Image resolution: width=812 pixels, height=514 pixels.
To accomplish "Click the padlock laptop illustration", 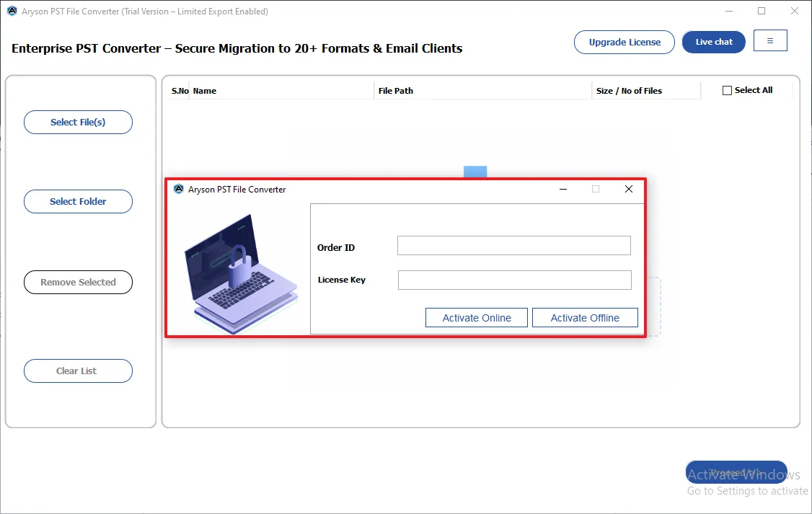I will pyautogui.click(x=241, y=273).
